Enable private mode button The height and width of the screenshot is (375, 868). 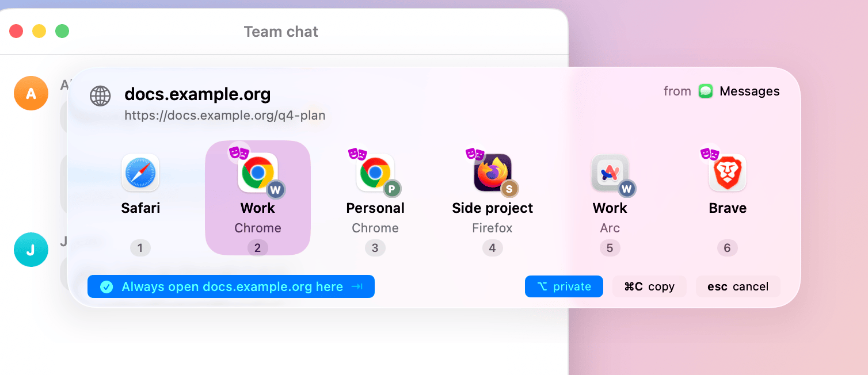coord(564,286)
